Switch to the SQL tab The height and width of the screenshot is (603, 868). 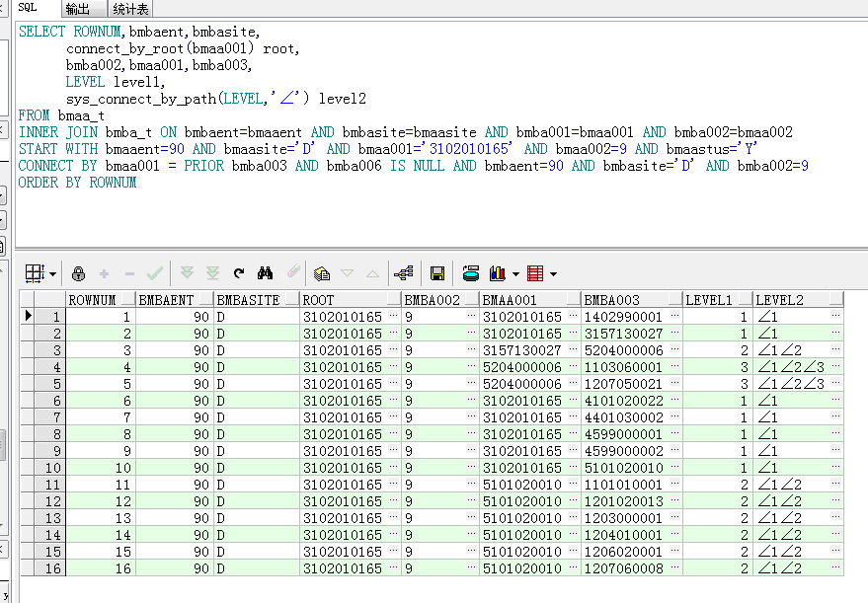click(28, 8)
